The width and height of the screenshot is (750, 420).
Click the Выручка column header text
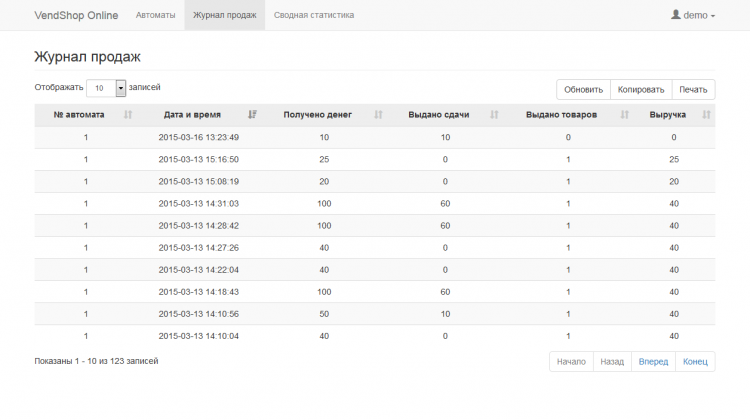(667, 115)
